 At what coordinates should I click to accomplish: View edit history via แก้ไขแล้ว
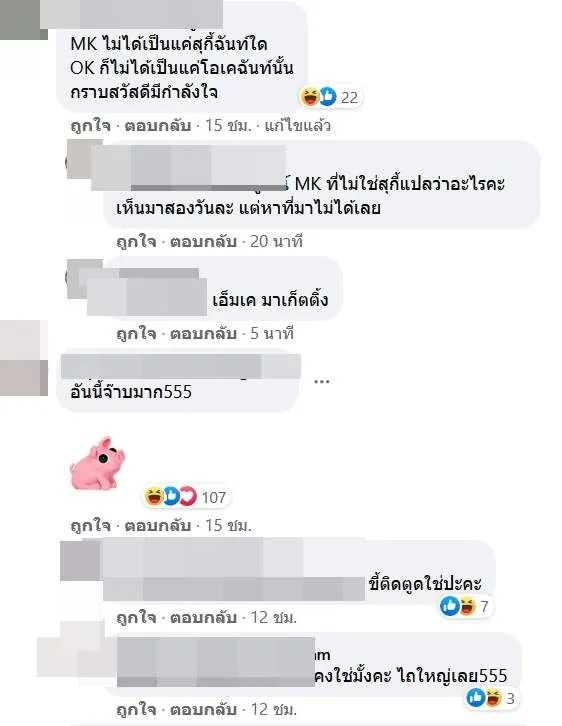click(x=297, y=125)
